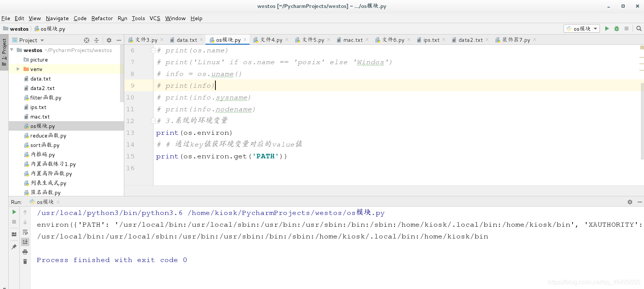This screenshot has height=289, width=644.
Task: Open the Refactor menu
Action: [x=102, y=18]
